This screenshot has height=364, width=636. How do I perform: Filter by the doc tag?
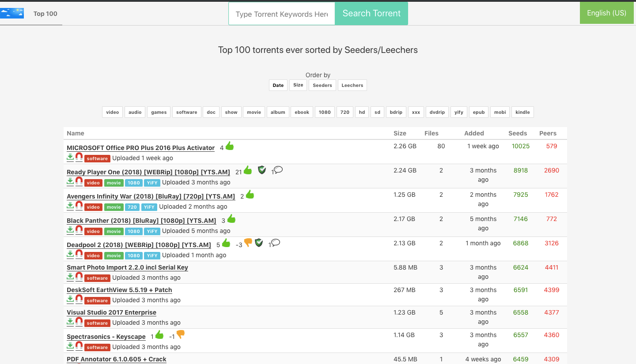click(212, 112)
